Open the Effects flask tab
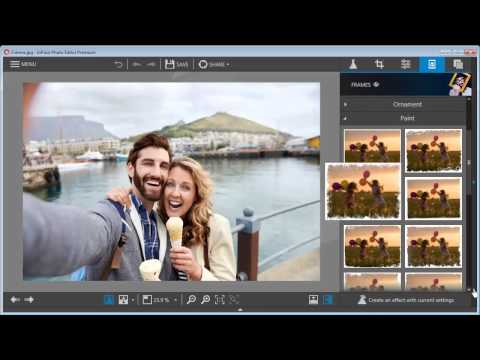 coord(353,64)
